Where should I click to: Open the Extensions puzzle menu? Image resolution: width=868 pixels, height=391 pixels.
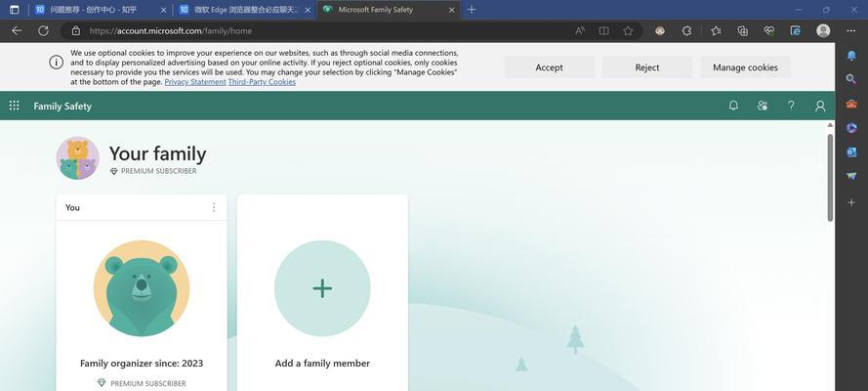[x=686, y=31]
